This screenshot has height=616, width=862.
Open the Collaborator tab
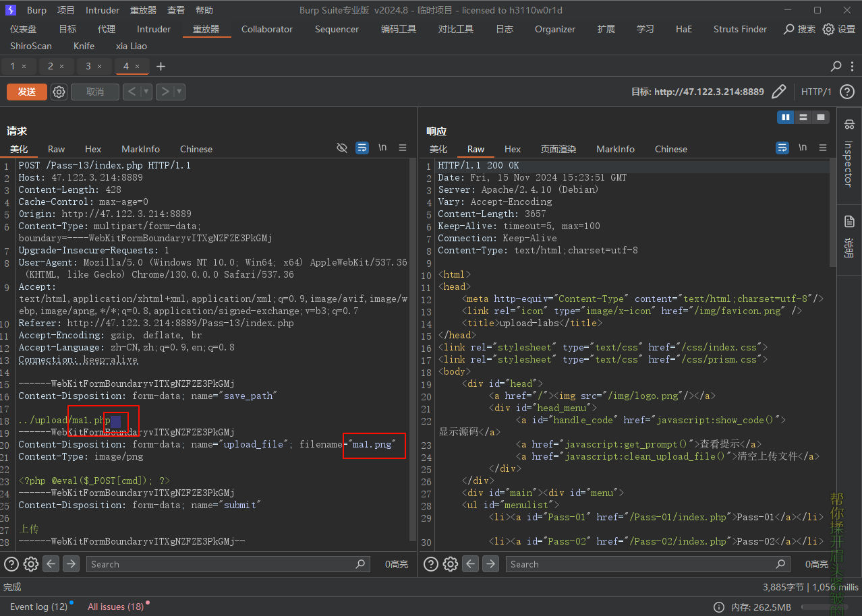[x=267, y=29]
